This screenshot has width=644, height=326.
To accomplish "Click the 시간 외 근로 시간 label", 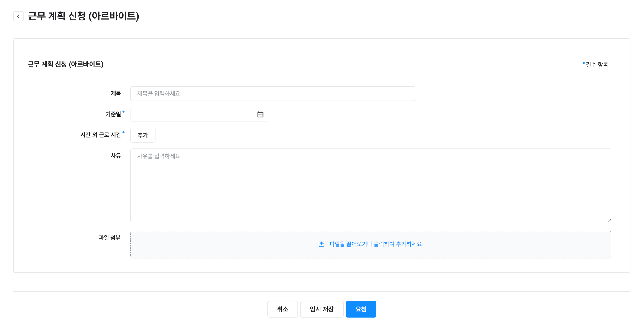I will [x=101, y=135].
